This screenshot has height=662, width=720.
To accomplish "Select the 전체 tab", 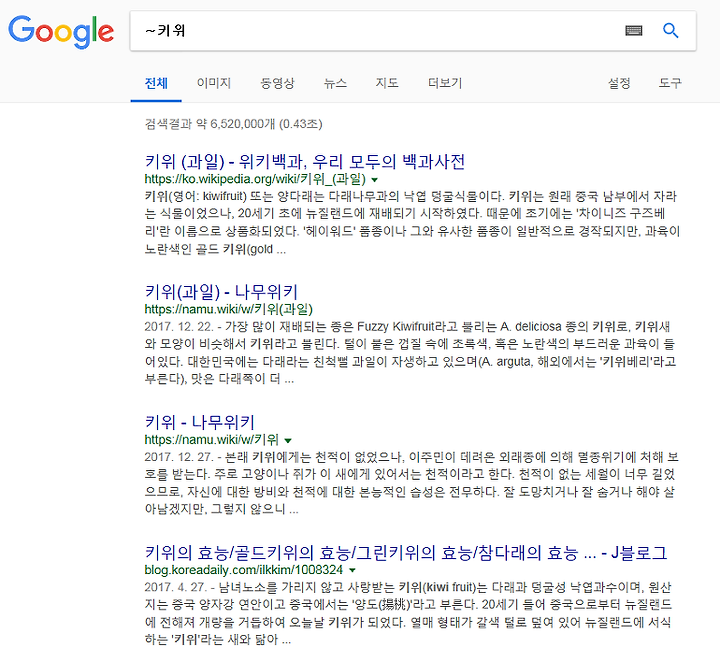I will (x=156, y=83).
